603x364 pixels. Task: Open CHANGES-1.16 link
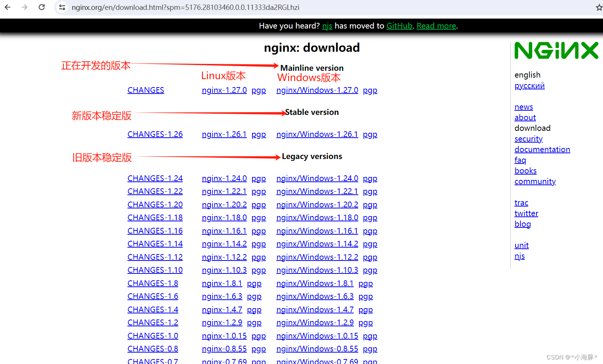[x=155, y=231]
